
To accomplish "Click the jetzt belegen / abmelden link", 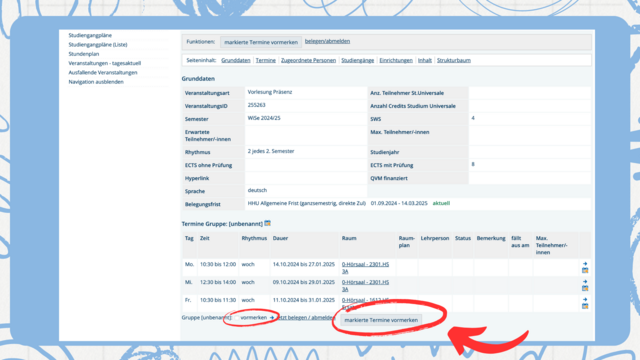I will [x=306, y=318].
